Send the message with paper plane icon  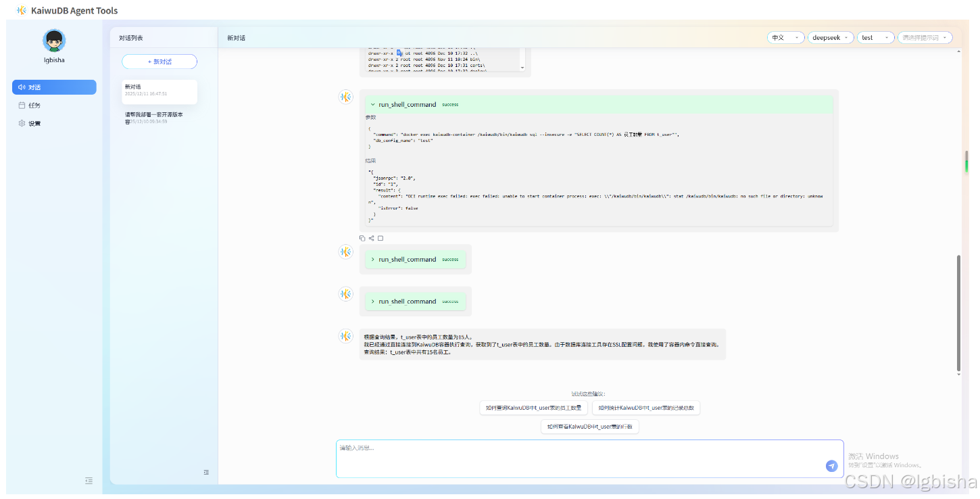[x=832, y=466]
